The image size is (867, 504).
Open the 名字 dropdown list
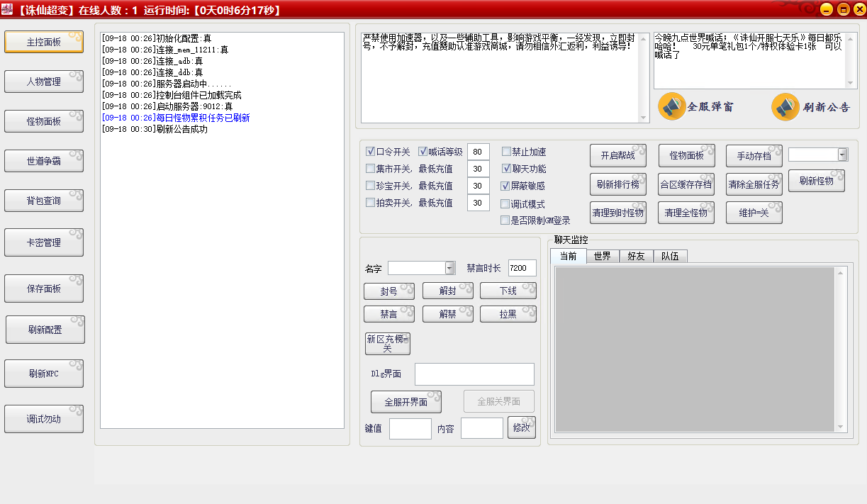[449, 268]
